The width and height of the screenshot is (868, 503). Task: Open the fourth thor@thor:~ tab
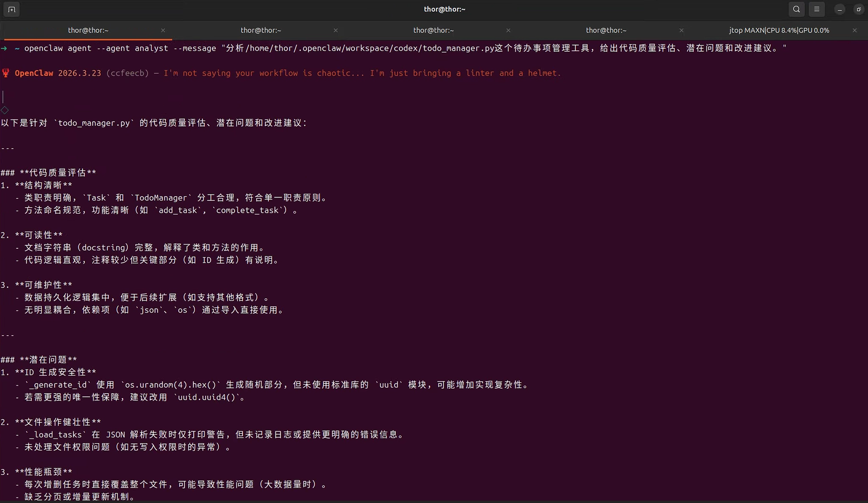606,31
